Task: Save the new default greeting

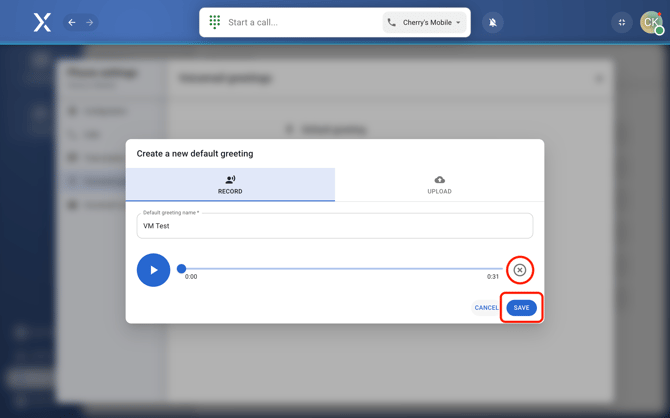Action: (521, 308)
